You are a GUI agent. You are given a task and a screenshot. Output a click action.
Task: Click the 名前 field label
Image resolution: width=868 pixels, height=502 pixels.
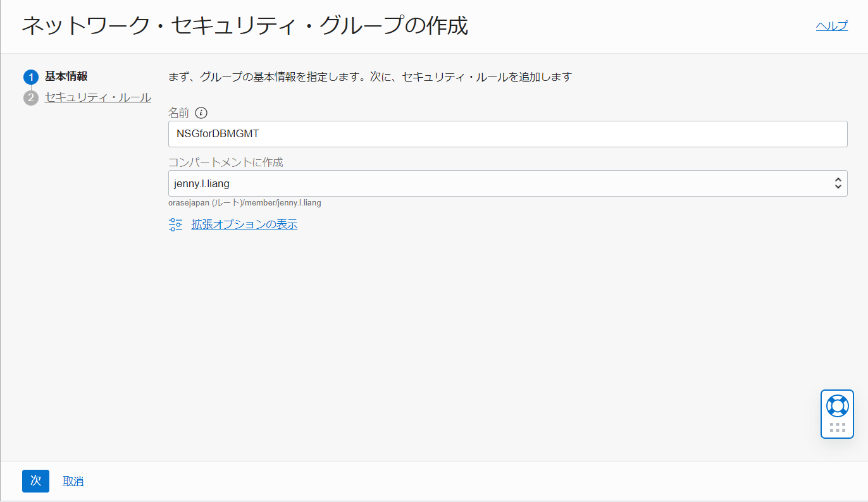pyautogui.click(x=178, y=113)
